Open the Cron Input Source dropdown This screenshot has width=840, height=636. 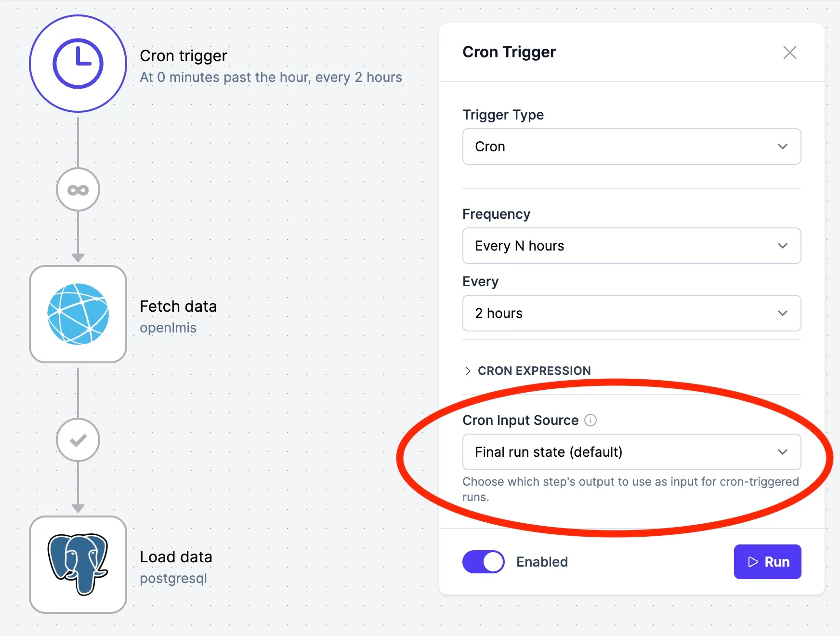pos(631,452)
